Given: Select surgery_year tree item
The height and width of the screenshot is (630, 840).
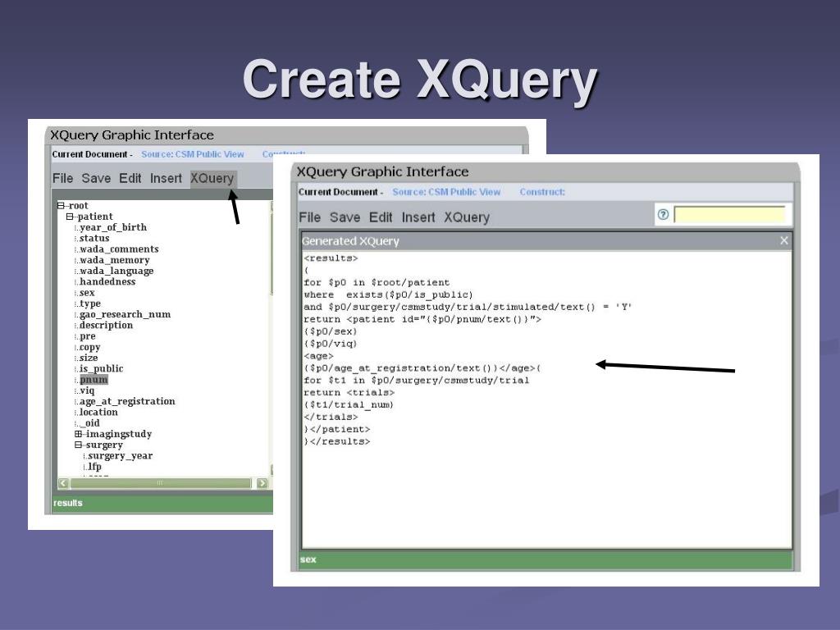Looking at the screenshot, I should click(120, 456).
